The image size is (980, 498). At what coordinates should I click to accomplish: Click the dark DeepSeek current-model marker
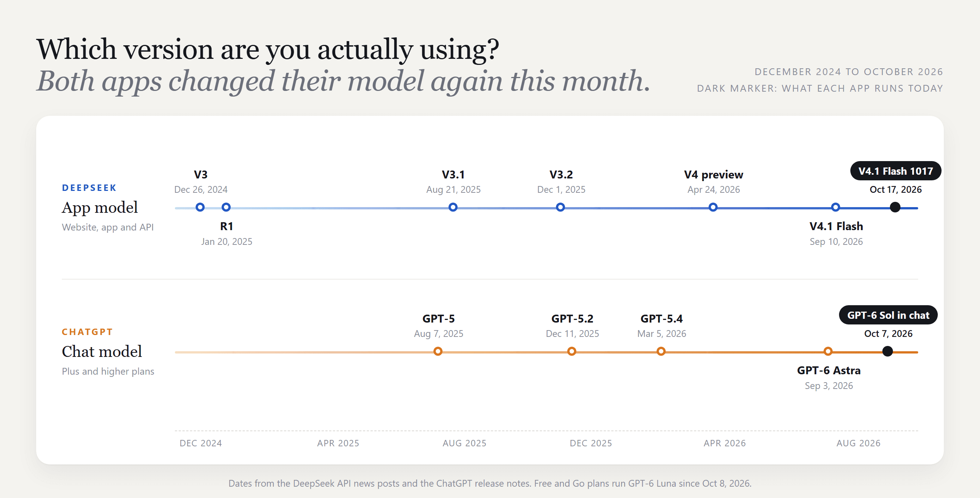(x=895, y=207)
